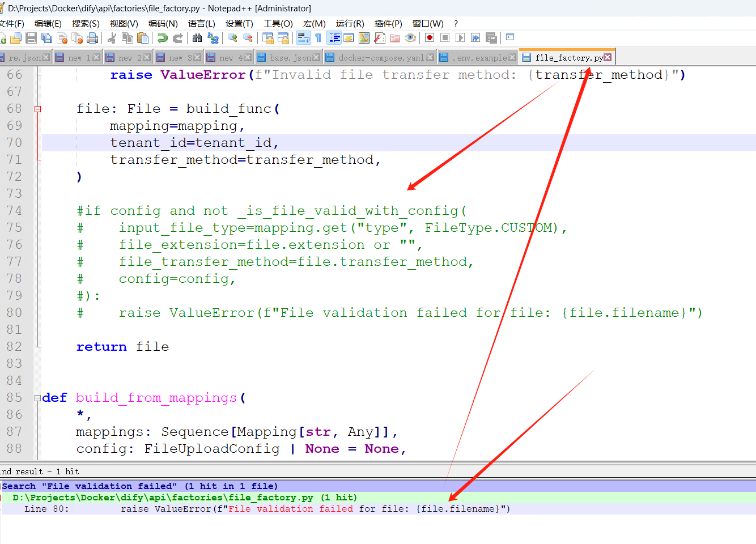
Task: Print the document with the printer icon
Action: [92, 38]
